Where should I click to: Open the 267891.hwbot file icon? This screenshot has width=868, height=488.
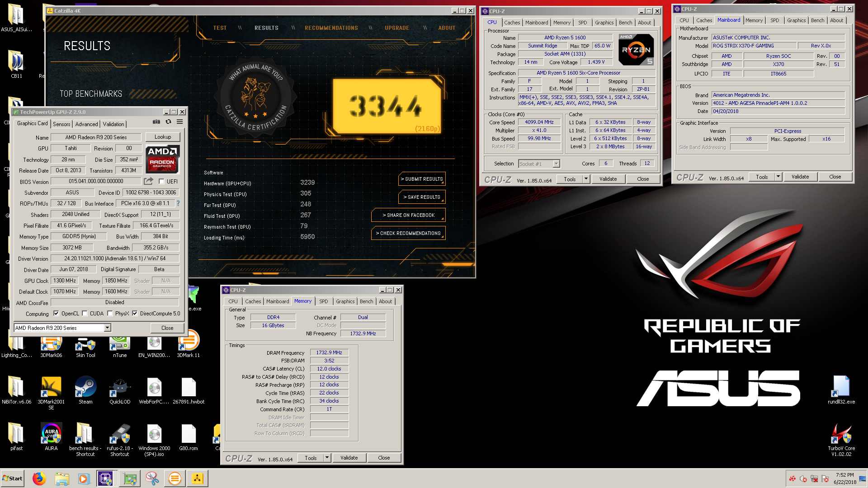coord(189,391)
